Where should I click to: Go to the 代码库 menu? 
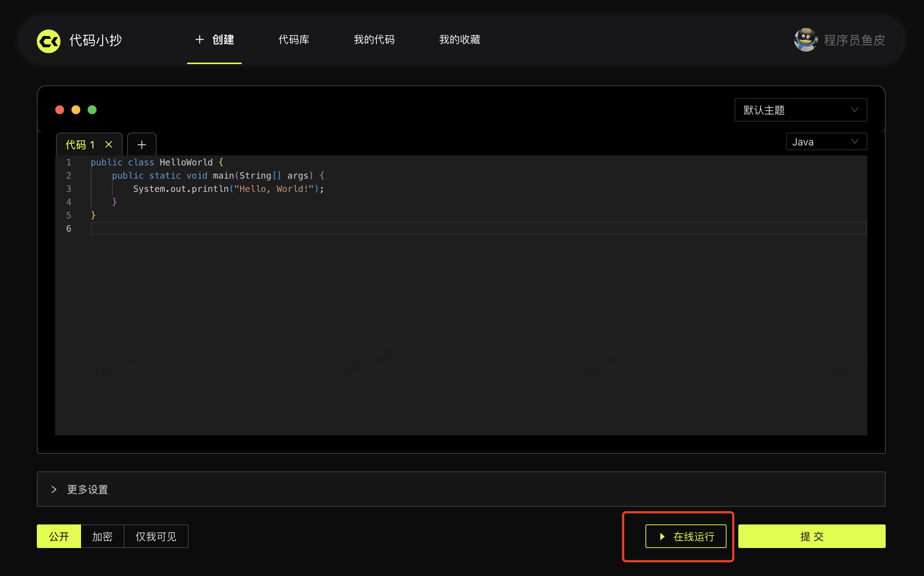click(x=294, y=40)
